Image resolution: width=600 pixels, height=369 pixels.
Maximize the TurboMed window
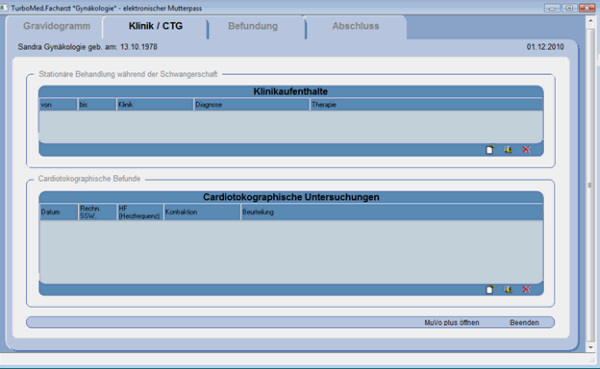[569, 8]
